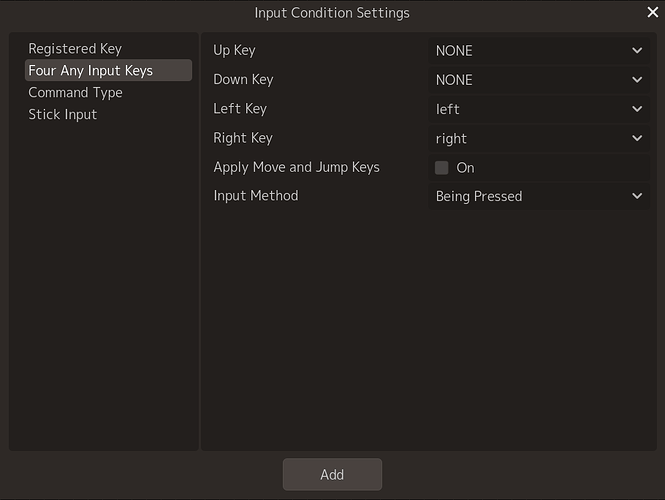Click the Up Key label
Screen dimensions: 665x500
tap(234, 50)
